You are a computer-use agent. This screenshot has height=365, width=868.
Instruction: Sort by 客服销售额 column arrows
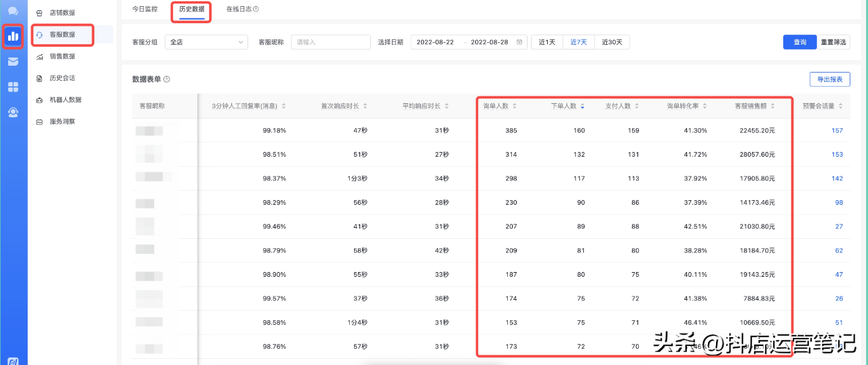tap(773, 106)
